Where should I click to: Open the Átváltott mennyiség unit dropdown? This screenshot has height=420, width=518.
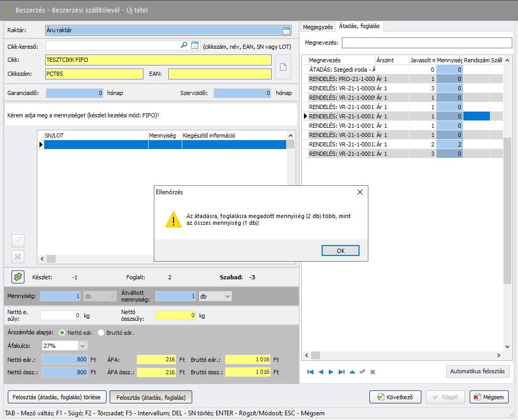(228, 296)
